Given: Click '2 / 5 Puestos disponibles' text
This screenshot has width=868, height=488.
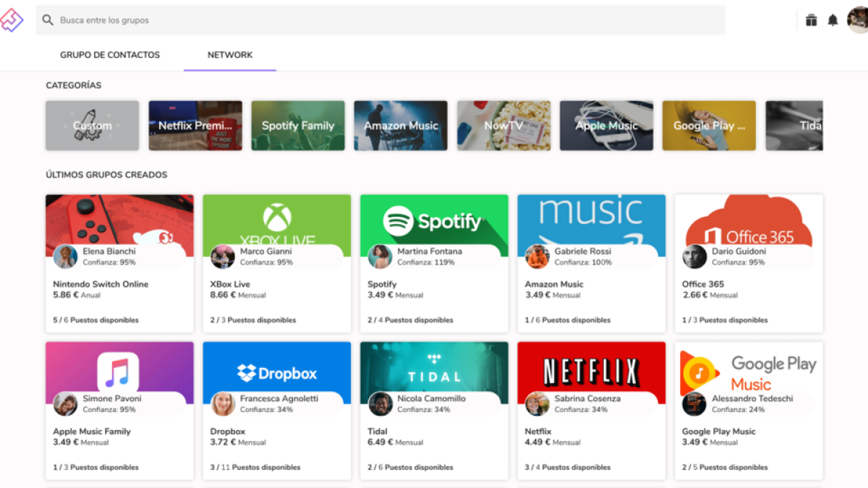Looking at the screenshot, I should pos(725,468).
